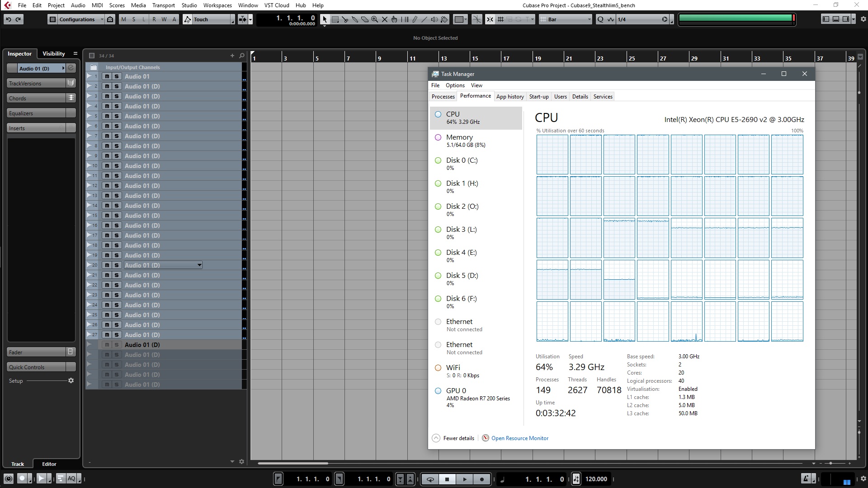Select the Mute X tool
868x488 pixels.
coord(385,19)
